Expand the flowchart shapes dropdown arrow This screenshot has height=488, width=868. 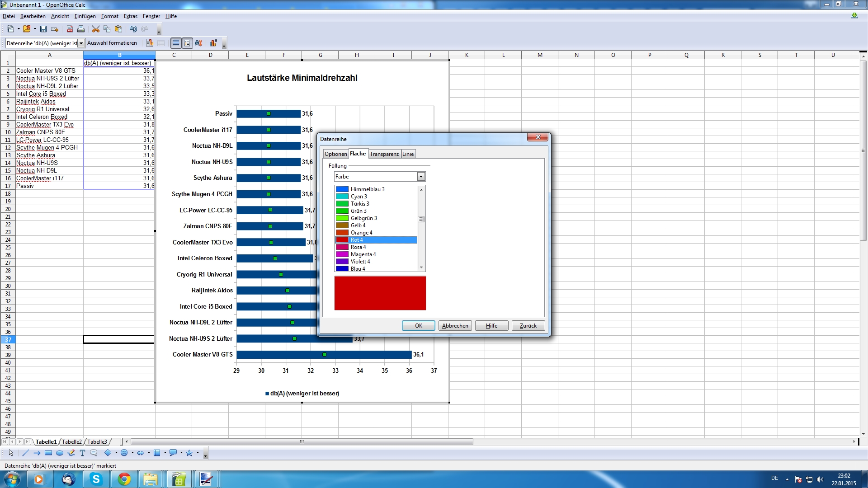click(x=165, y=453)
